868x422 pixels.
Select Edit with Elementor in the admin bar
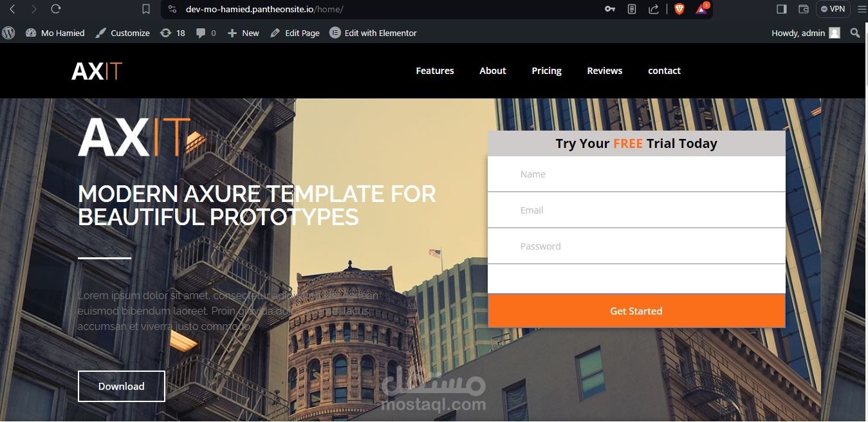click(373, 33)
